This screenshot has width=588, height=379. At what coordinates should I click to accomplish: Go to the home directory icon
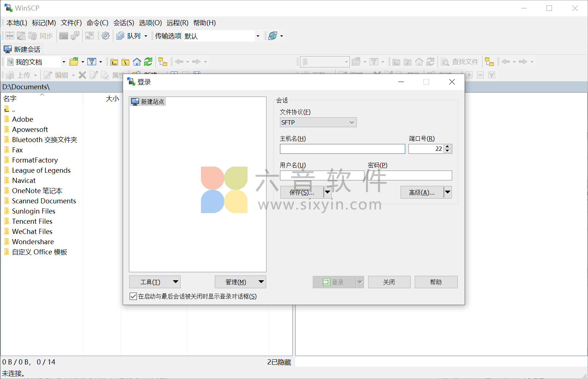pos(137,62)
